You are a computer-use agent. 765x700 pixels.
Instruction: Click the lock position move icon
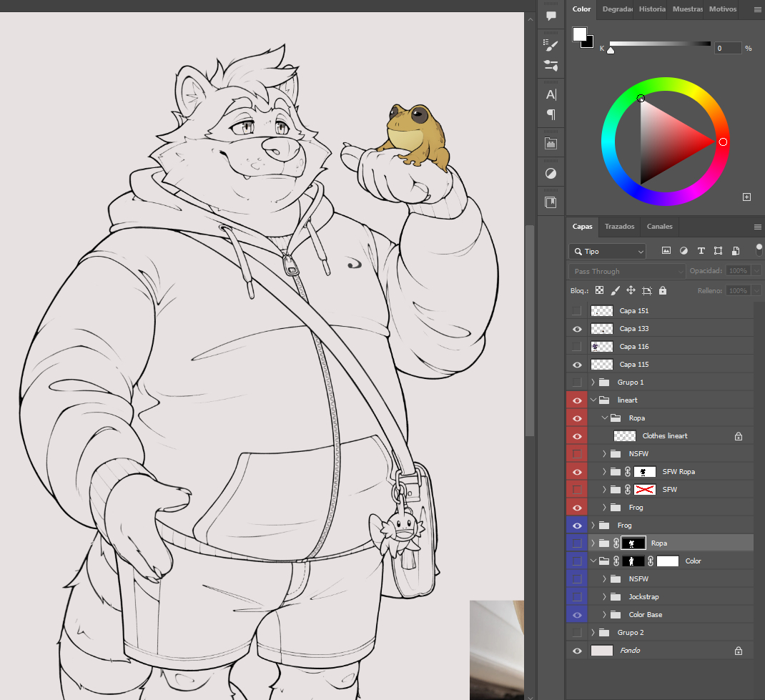631,290
